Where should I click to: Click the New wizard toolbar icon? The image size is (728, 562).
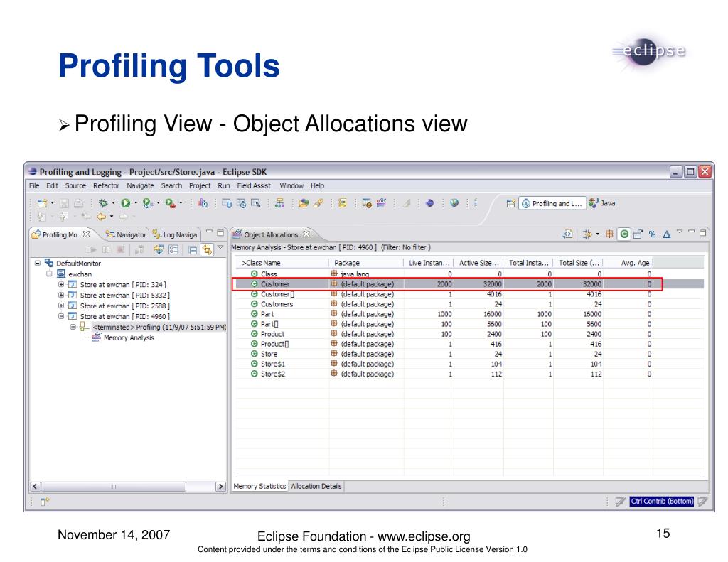click(x=42, y=203)
